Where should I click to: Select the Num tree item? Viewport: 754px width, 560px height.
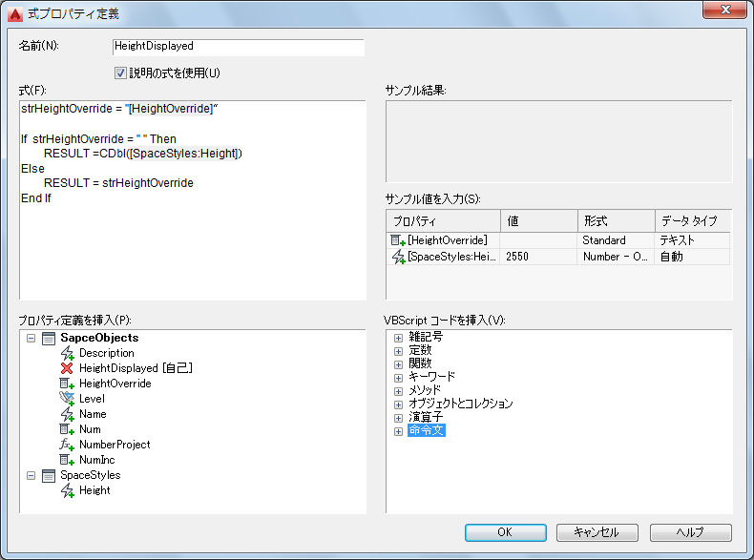90,429
